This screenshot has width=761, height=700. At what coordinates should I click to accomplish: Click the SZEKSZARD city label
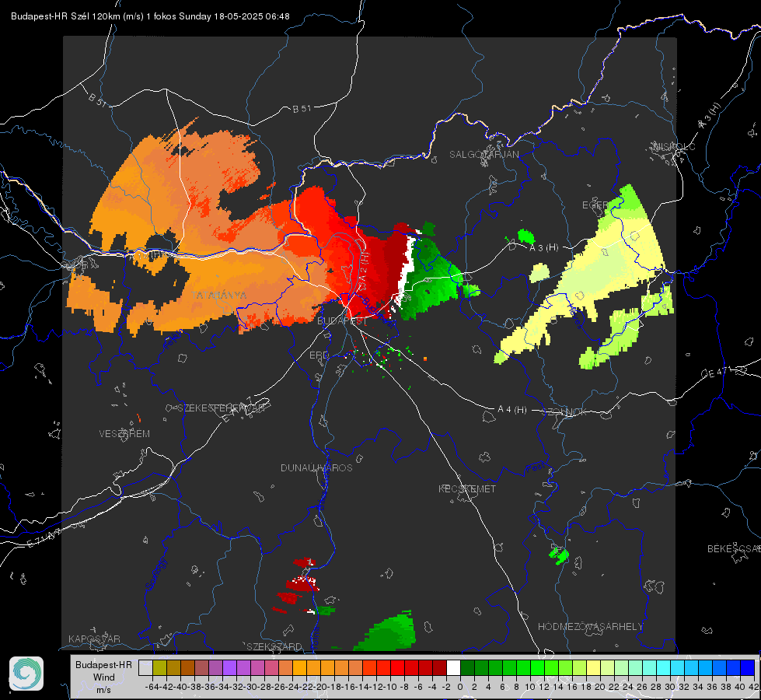pyautogui.click(x=274, y=646)
